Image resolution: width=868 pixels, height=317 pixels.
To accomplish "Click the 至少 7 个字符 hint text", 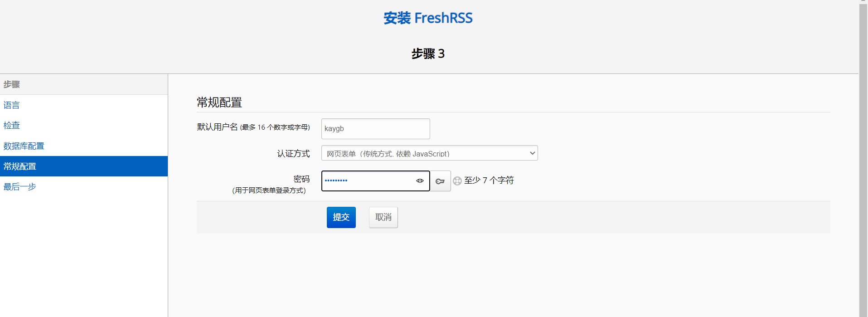I will click(489, 180).
